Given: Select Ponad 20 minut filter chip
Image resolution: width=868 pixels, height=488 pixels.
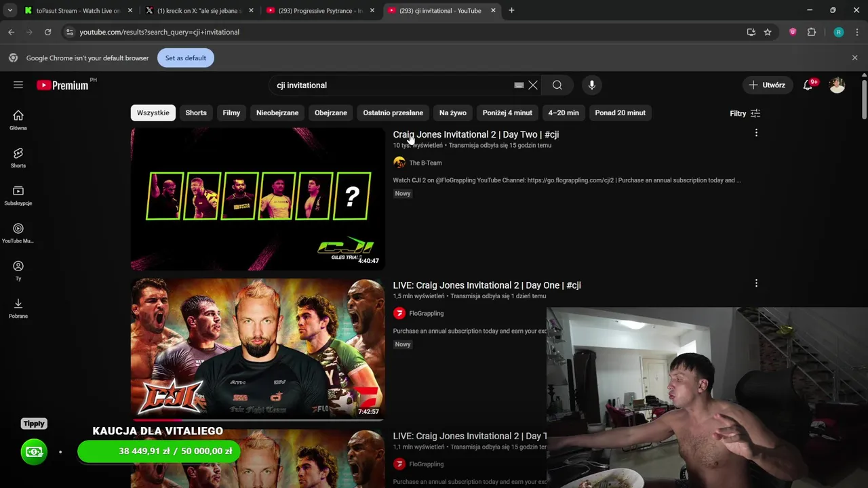Looking at the screenshot, I should click(620, 113).
